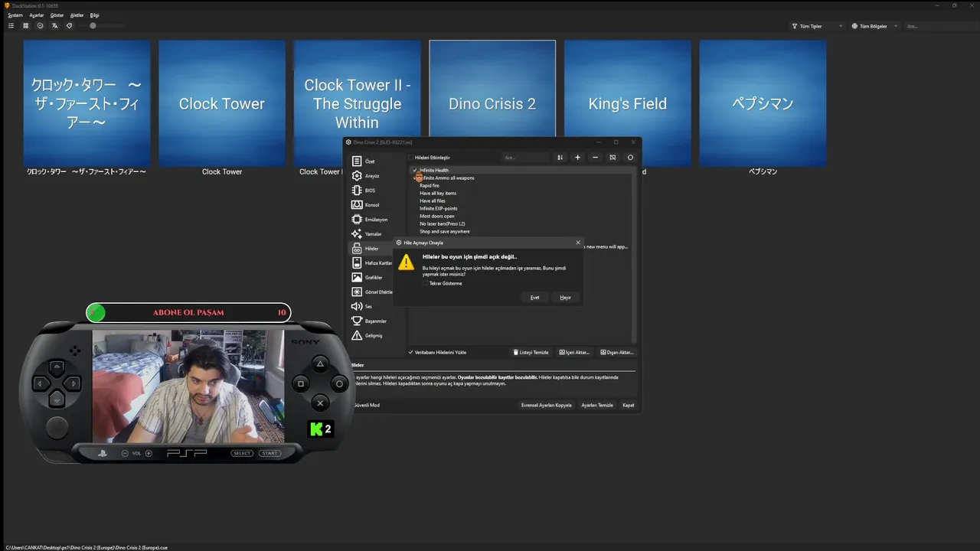The image size is (980, 551).
Task: Open Başarımlar settings page
Action: click(375, 321)
